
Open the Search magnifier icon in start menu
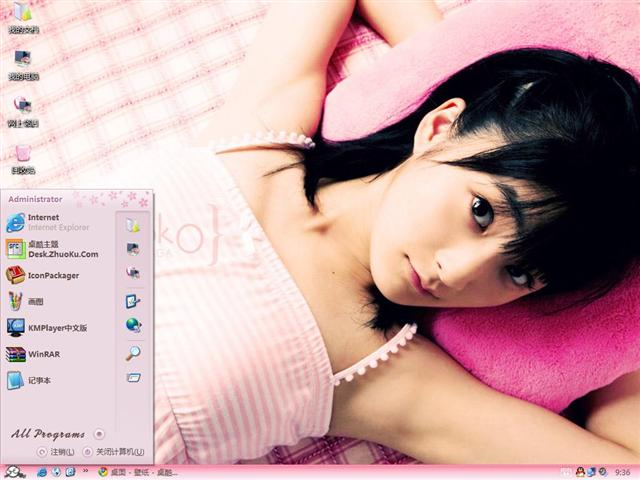[133, 353]
